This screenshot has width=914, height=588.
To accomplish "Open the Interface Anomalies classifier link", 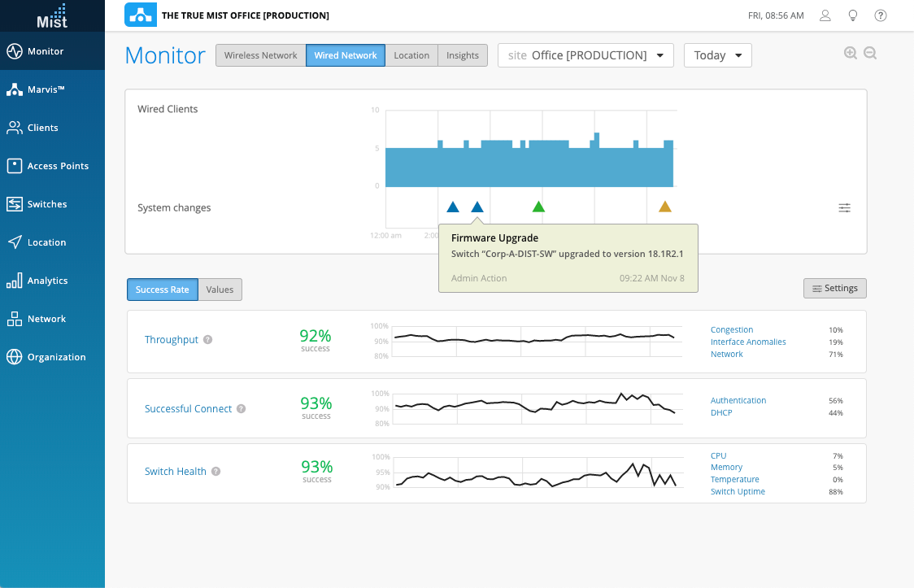I will (x=748, y=342).
